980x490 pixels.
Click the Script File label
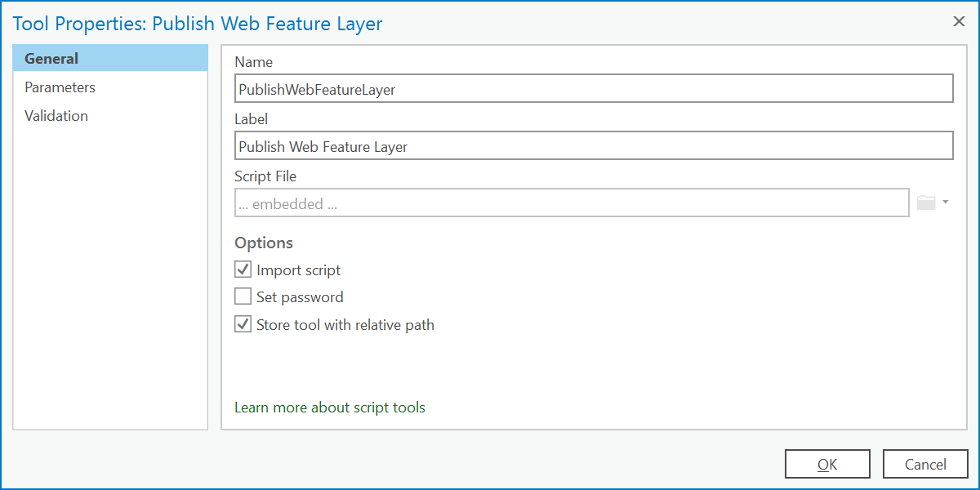(x=265, y=176)
